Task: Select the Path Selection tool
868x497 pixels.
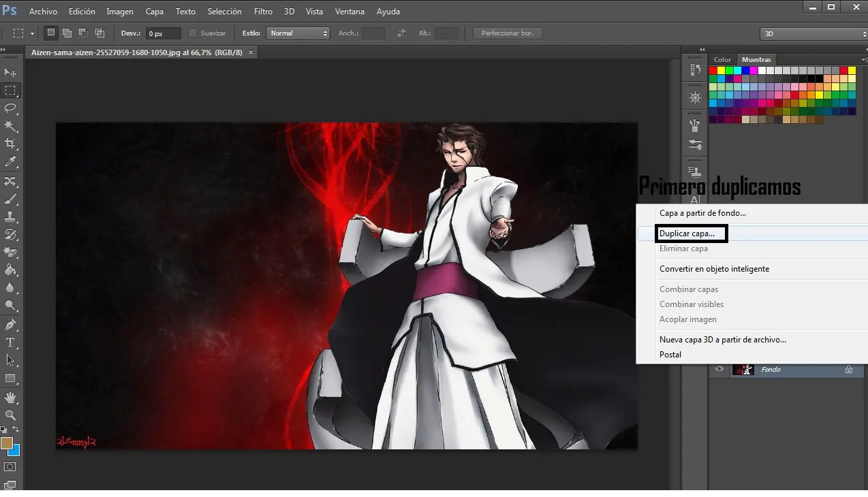Action: [10, 360]
